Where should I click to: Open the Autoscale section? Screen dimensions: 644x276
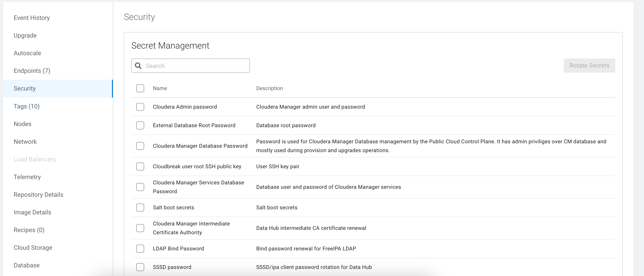[x=27, y=53]
